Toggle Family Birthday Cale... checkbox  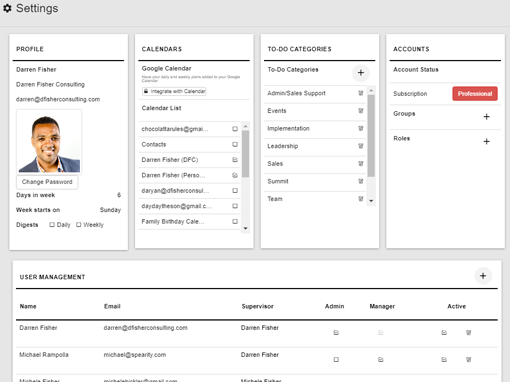click(235, 221)
